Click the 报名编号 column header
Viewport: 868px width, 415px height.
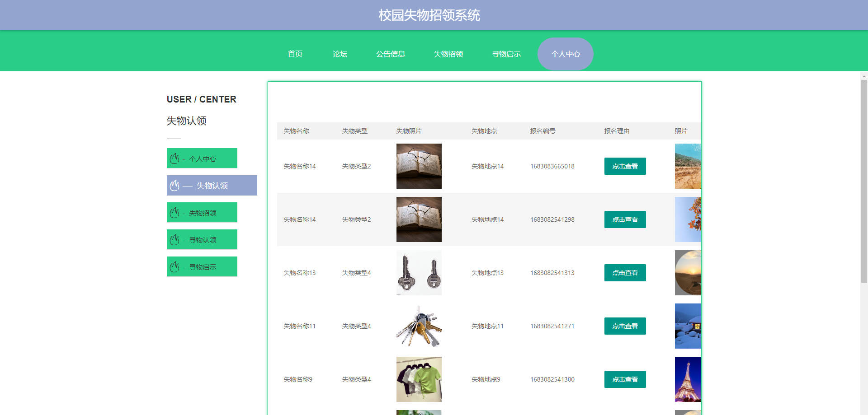[543, 131]
